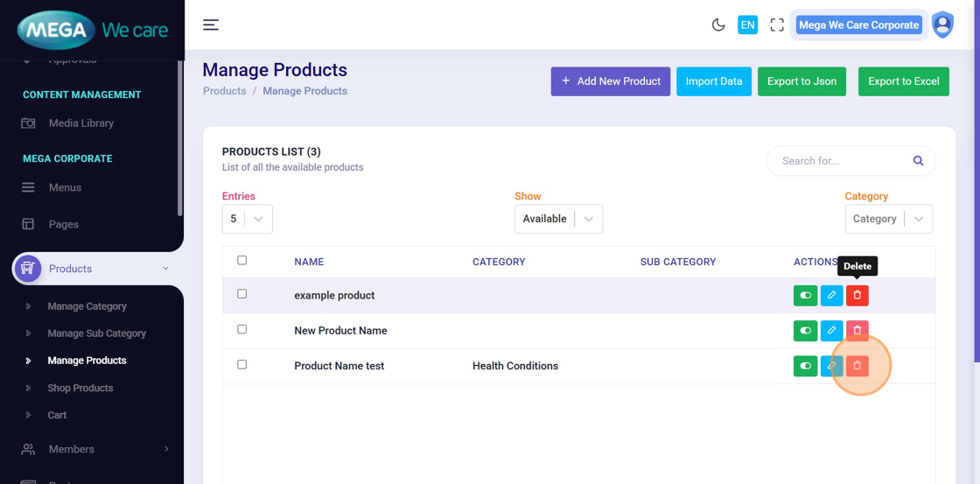Click the search magnifier icon
The height and width of the screenshot is (484, 980).
point(918,161)
